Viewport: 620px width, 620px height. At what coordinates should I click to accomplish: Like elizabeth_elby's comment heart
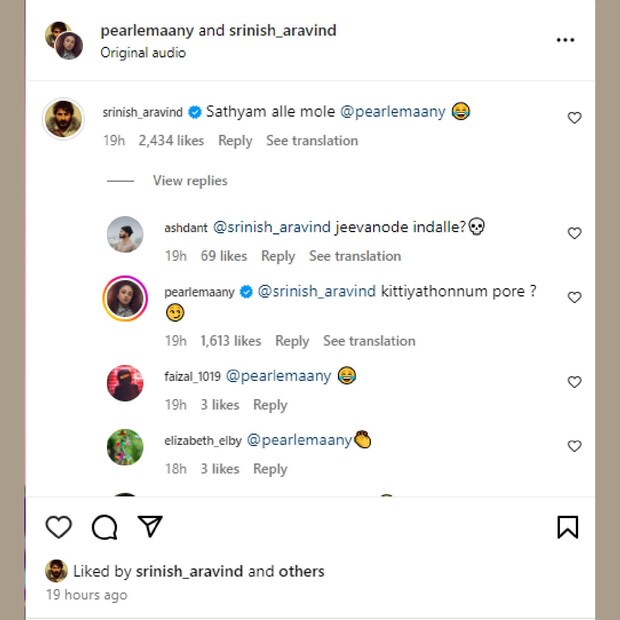coord(574,446)
